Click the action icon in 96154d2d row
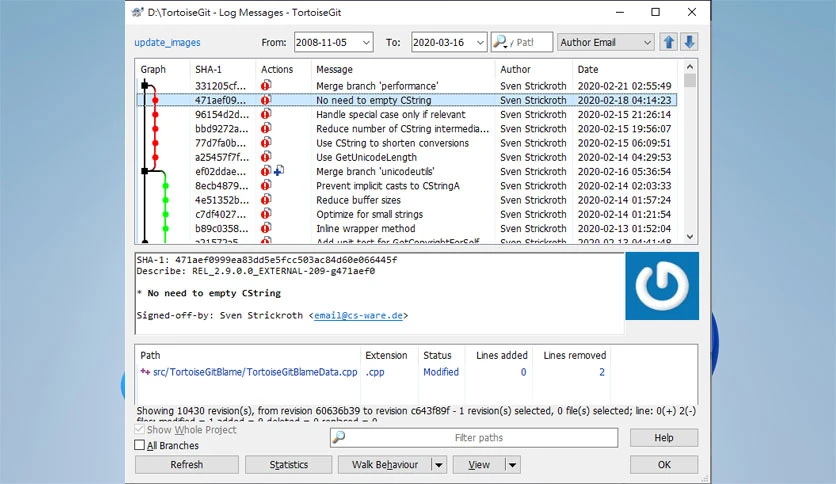This screenshot has height=484, width=836. click(266, 114)
